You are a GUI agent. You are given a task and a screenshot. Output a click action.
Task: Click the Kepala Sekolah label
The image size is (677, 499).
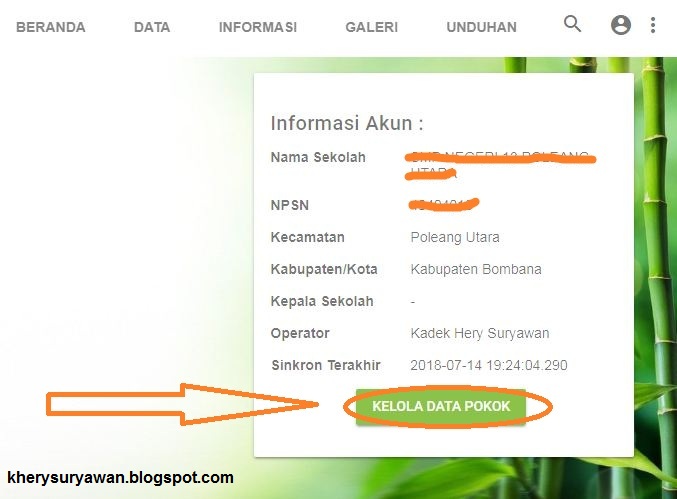point(322,301)
